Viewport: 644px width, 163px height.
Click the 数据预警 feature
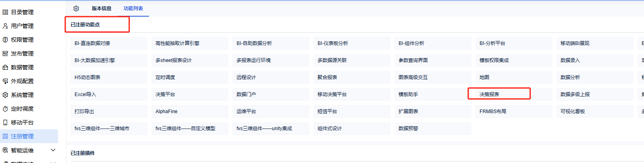click(x=433, y=129)
